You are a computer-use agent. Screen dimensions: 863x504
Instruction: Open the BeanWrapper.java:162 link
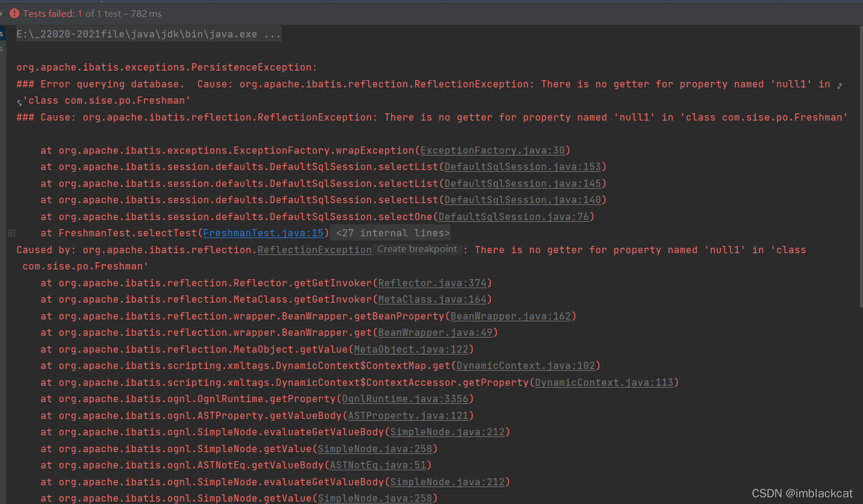tap(510, 316)
